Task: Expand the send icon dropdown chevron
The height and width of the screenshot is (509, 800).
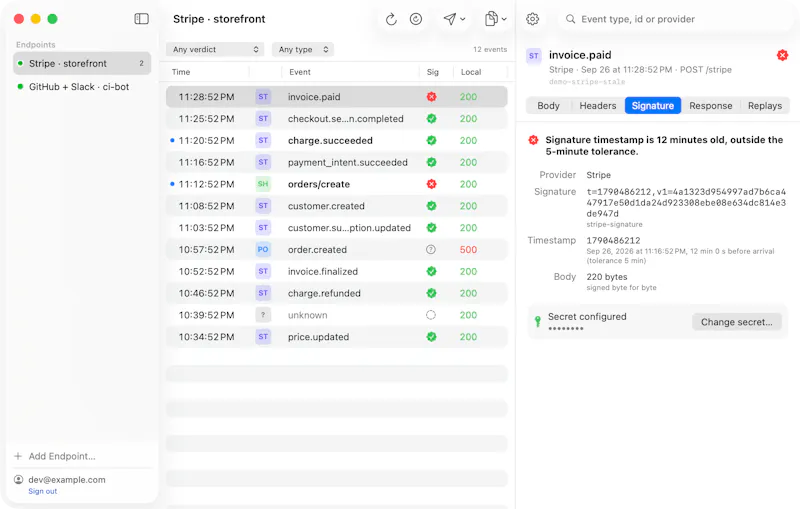Action: [463, 19]
